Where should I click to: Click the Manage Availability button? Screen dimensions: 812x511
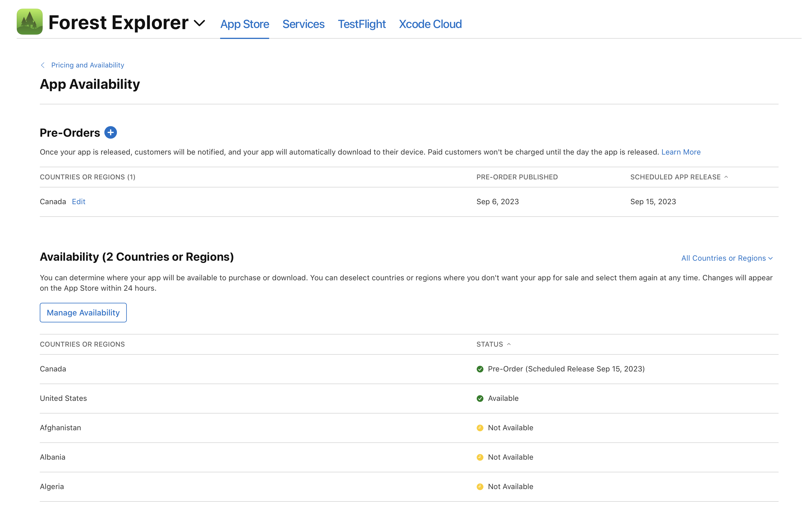(83, 313)
